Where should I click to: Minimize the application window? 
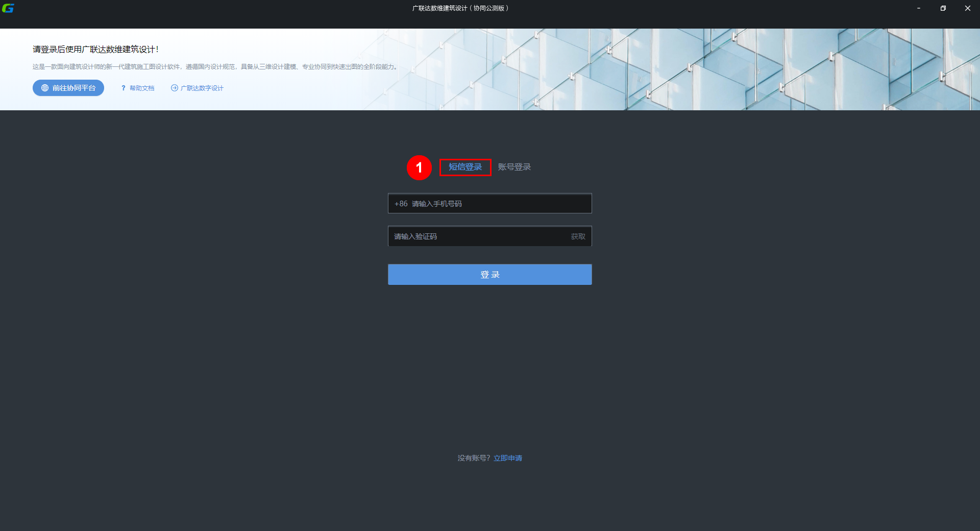click(x=919, y=8)
